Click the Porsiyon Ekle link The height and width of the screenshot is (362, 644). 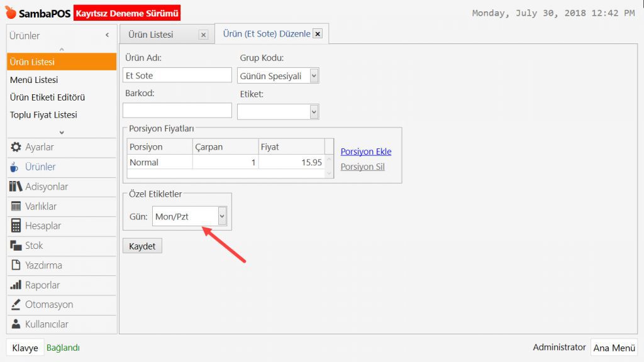point(365,151)
